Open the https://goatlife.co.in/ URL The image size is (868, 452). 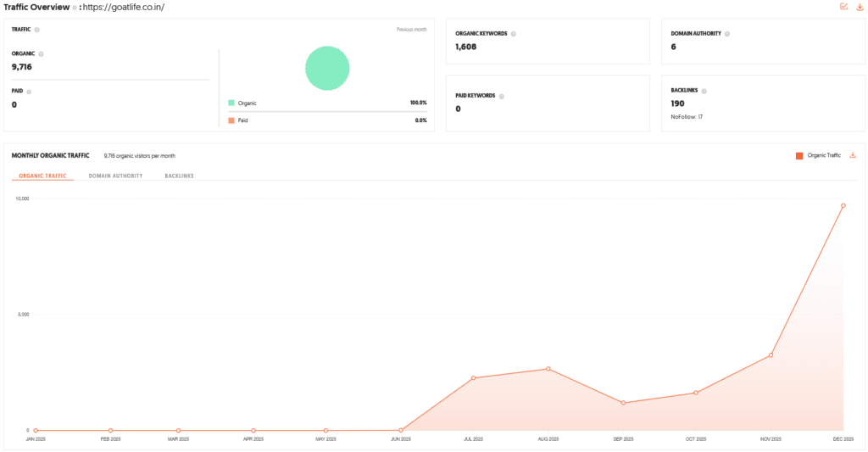(124, 7)
